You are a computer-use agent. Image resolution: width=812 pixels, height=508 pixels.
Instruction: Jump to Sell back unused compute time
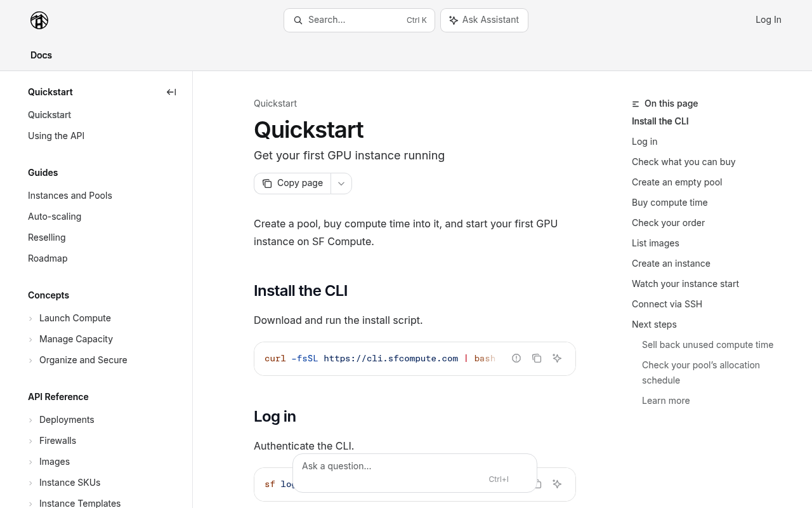pos(707,345)
